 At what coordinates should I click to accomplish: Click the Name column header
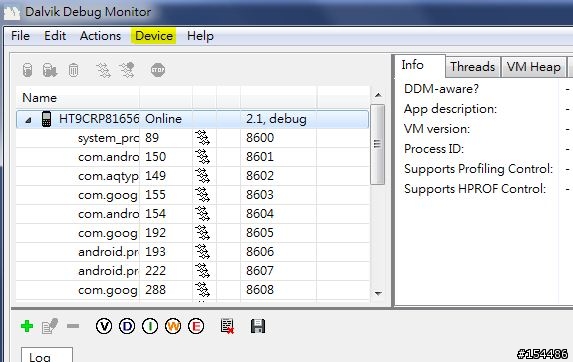77,98
